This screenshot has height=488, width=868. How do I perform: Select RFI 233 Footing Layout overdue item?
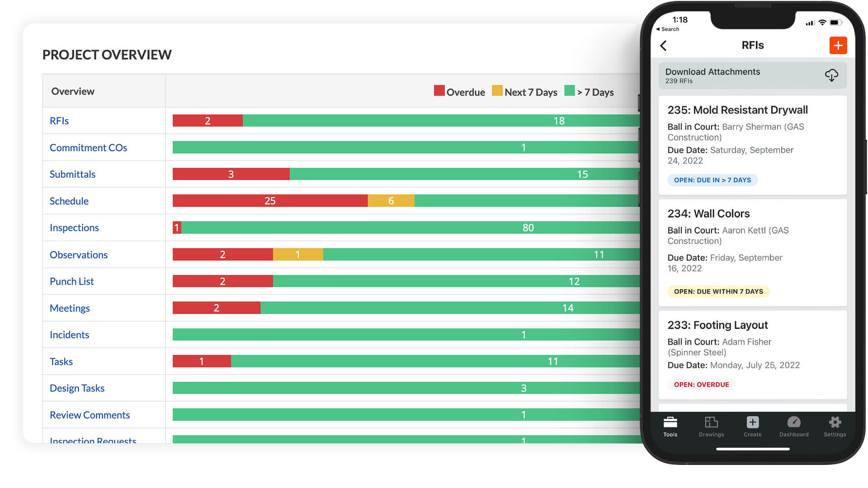[752, 355]
